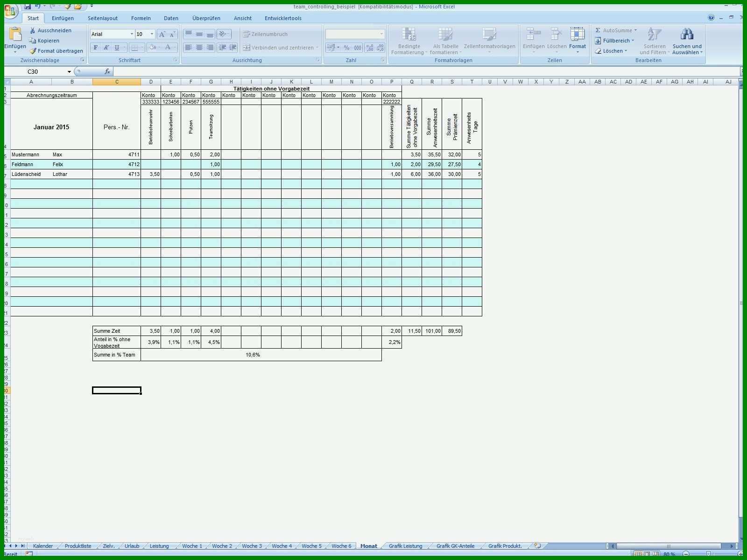This screenshot has height=560, width=747.
Task: Select column C header
Action: pyautogui.click(x=117, y=82)
